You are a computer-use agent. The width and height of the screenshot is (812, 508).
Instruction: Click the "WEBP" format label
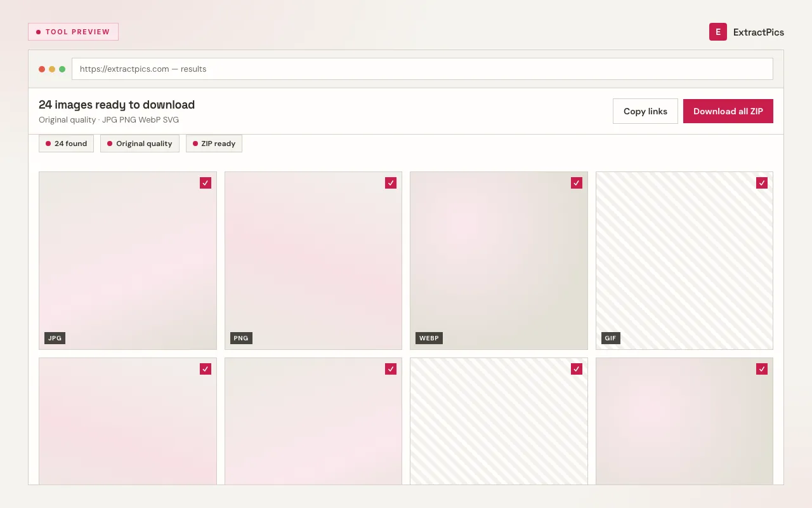(x=429, y=338)
